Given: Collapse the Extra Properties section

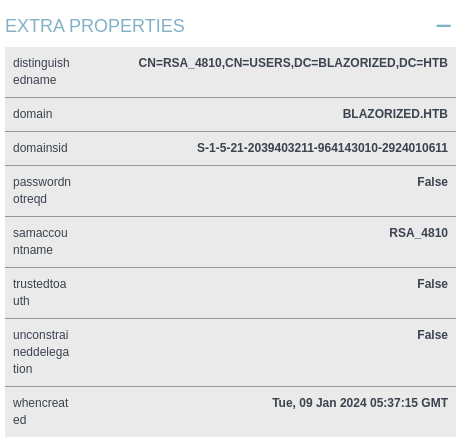Looking at the screenshot, I should click(x=443, y=26).
